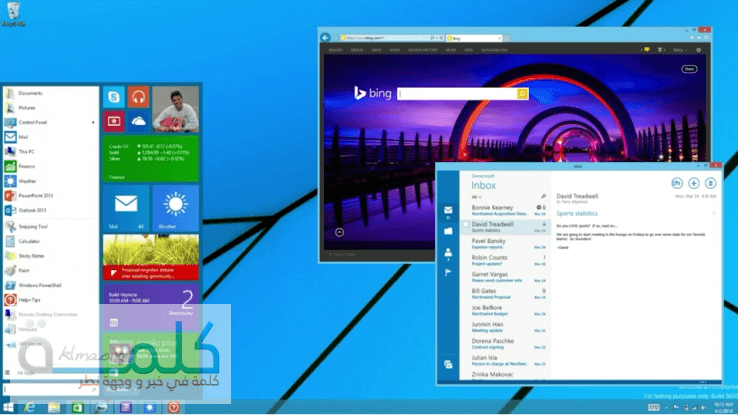Open the folders icon in Mail sidebar

coord(448,231)
